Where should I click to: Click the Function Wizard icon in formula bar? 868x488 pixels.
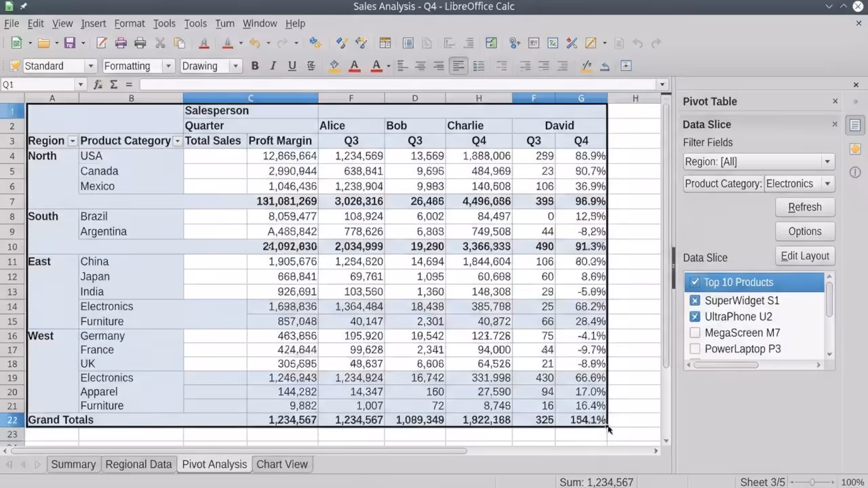pyautogui.click(x=98, y=85)
